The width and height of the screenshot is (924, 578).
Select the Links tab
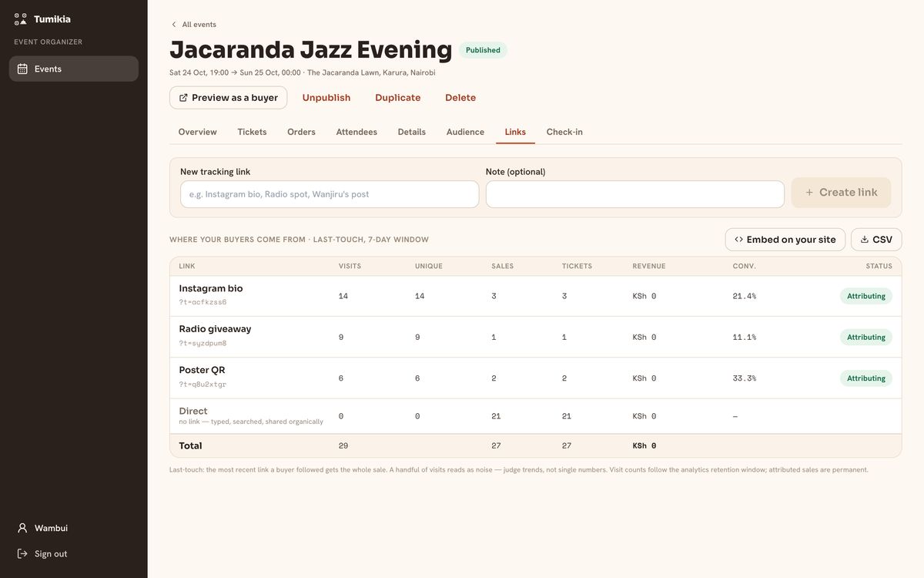[515, 132]
